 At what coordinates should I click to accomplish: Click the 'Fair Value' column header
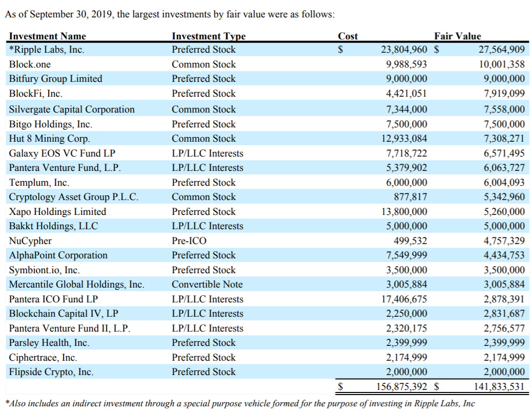point(457,36)
